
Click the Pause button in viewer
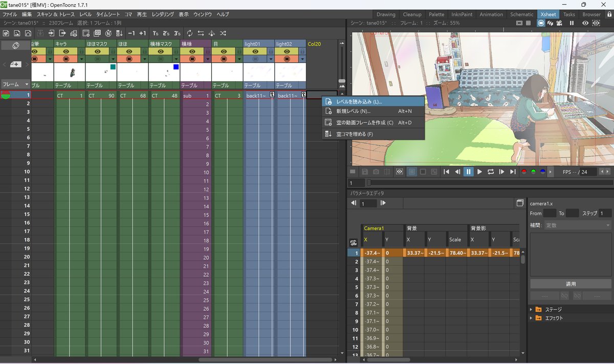468,172
